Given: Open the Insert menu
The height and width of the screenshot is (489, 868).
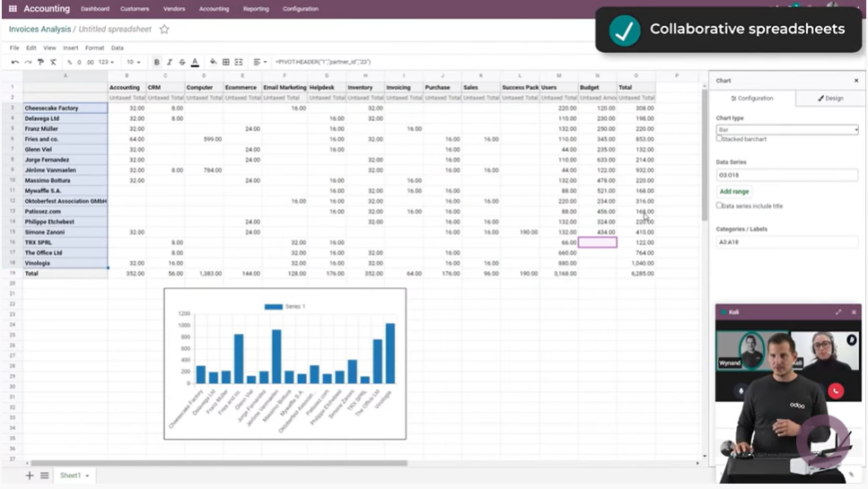Looking at the screenshot, I should click(70, 48).
